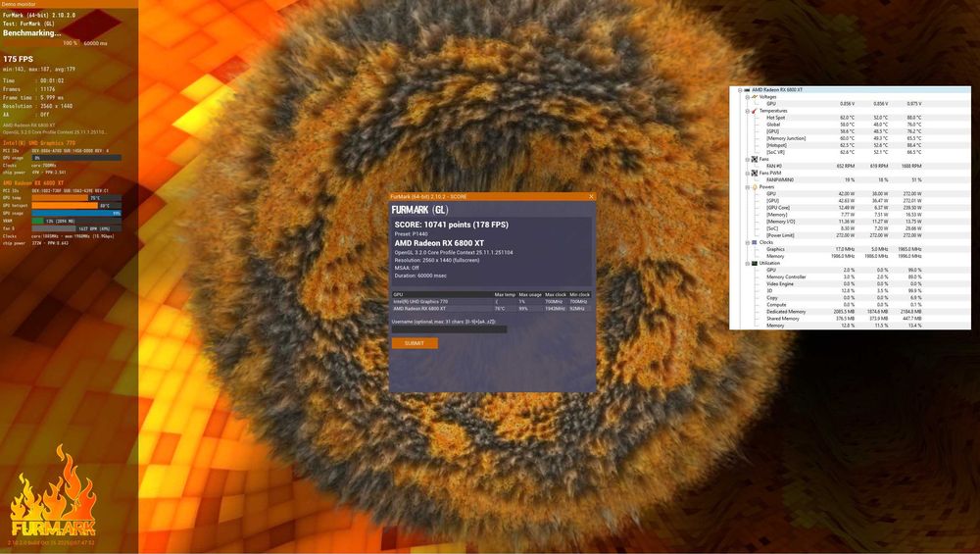Click the GPU temp bar in Demo monitor
Image resolution: width=980 pixels, height=554 pixels.
click(x=76, y=198)
